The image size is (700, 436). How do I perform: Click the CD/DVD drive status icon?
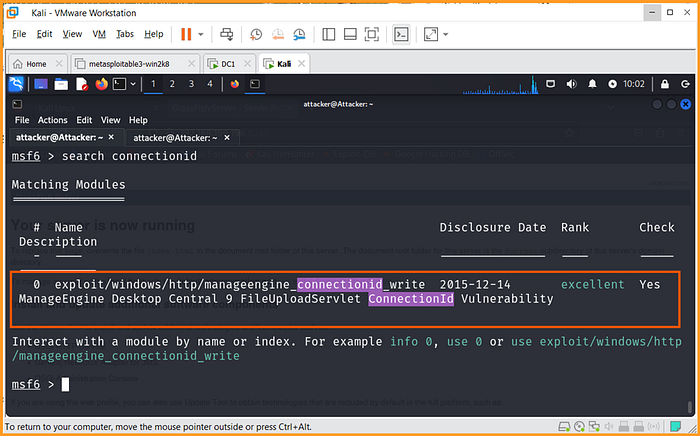pyautogui.click(x=579, y=427)
